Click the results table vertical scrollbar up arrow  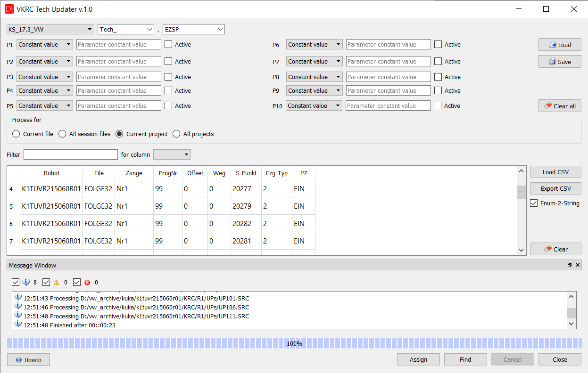[x=521, y=171]
